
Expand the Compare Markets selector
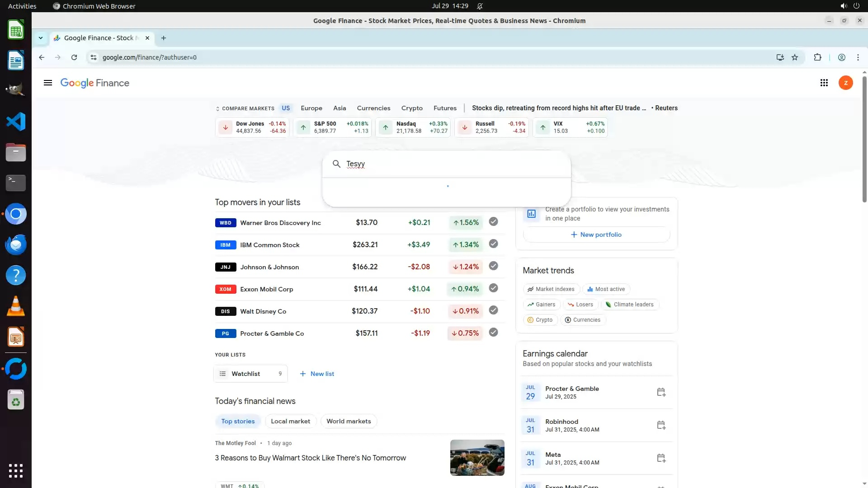(245, 108)
